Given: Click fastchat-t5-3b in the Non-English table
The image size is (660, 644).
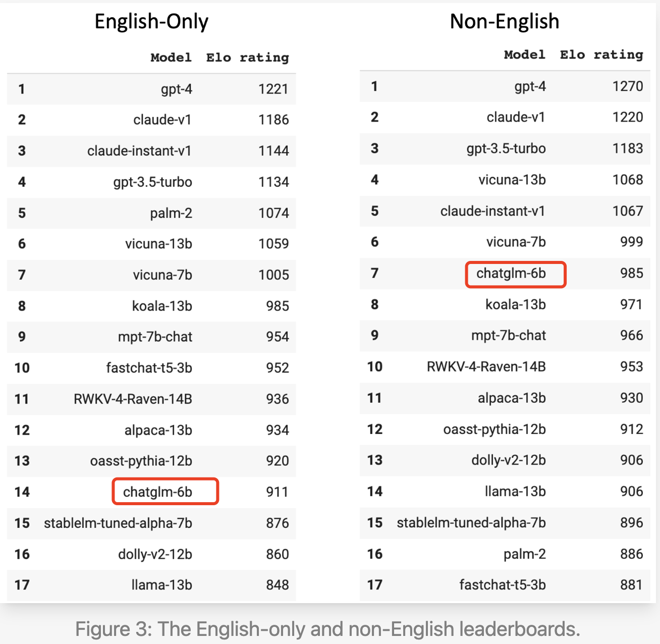Looking at the screenshot, I should tap(503, 585).
